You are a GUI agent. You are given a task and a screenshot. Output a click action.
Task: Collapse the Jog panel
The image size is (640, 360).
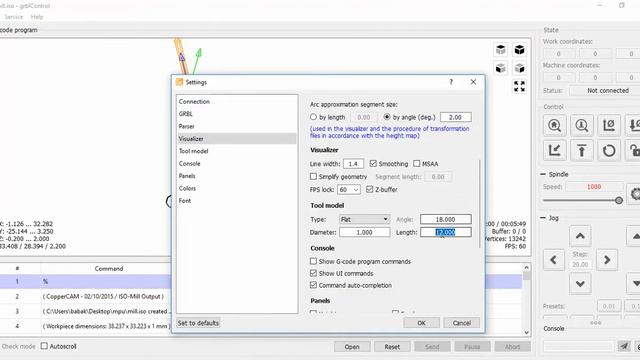543,218
